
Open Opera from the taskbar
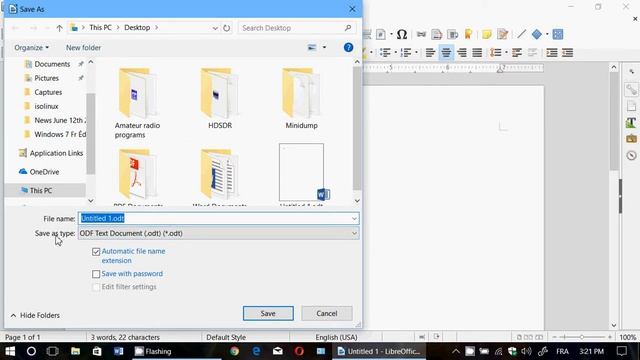click(x=299, y=351)
